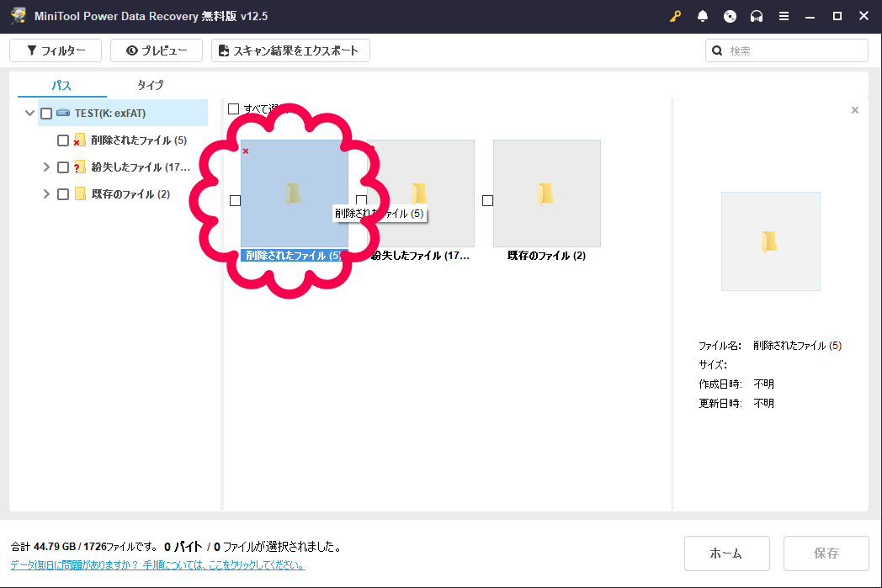This screenshot has width=882, height=588.
Task: Open the hamburger menu icon
Action: (x=784, y=16)
